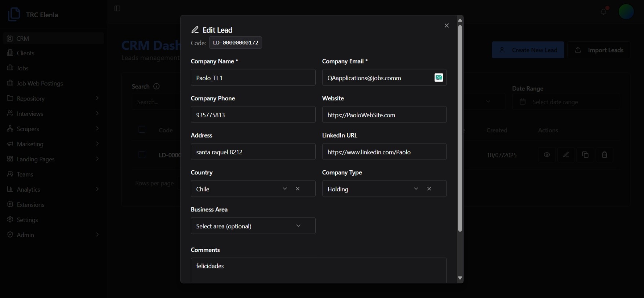Image resolution: width=644 pixels, height=298 pixels.
Task: Click the email icon in Company Email field
Action: (x=439, y=78)
